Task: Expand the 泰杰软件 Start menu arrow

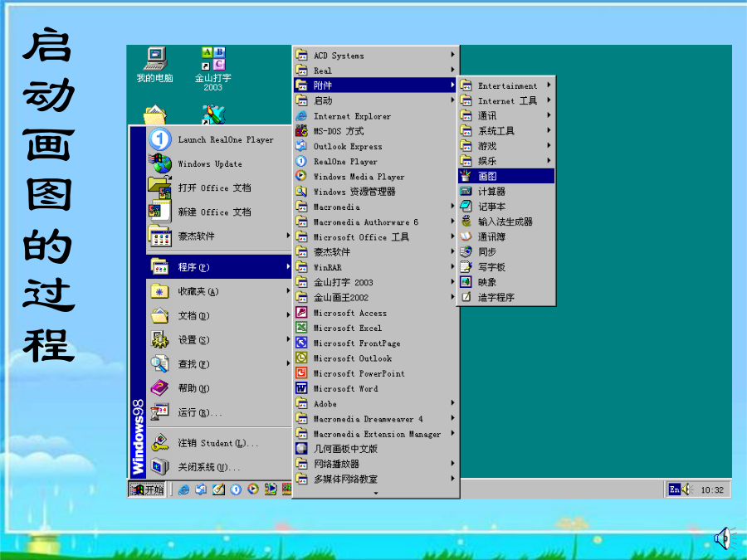Action: point(288,236)
